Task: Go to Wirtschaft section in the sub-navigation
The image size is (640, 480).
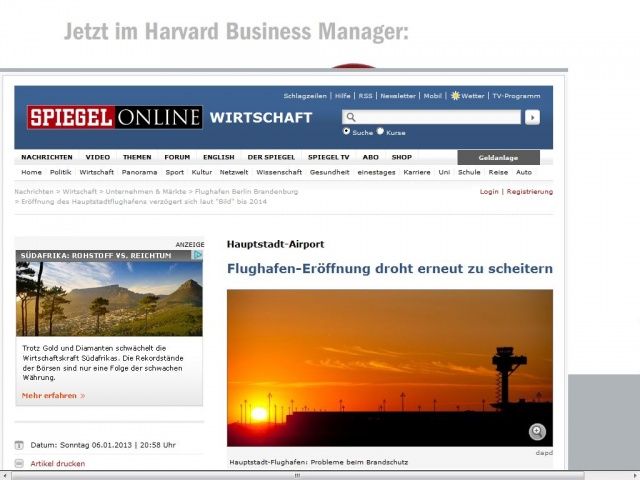Action: pyautogui.click(x=97, y=172)
